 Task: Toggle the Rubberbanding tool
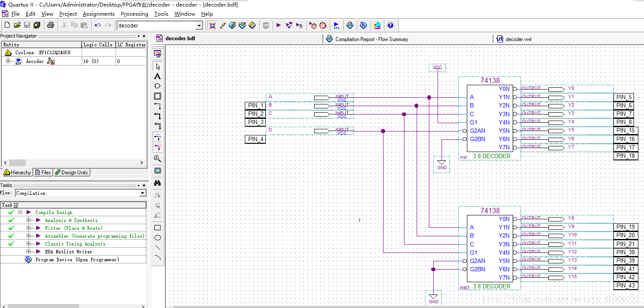(x=158, y=137)
